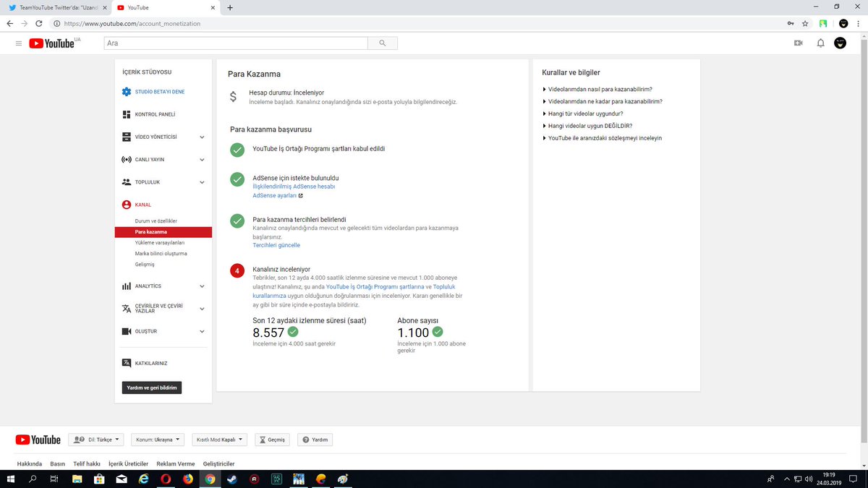The width and height of the screenshot is (868, 488).
Task: Open Marka bilinci oluşturma menu item
Action: pyautogui.click(x=161, y=254)
